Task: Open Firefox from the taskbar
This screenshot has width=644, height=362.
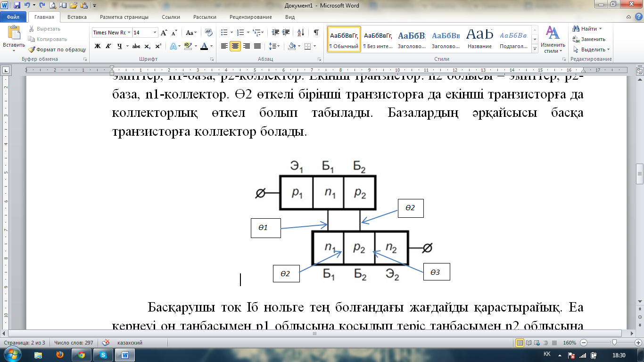Action: 60,354
